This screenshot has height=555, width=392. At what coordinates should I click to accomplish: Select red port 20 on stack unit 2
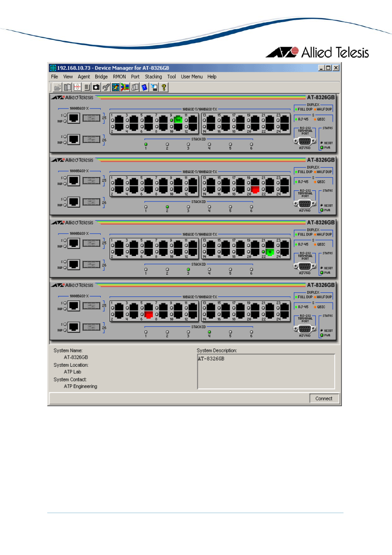coord(255,190)
